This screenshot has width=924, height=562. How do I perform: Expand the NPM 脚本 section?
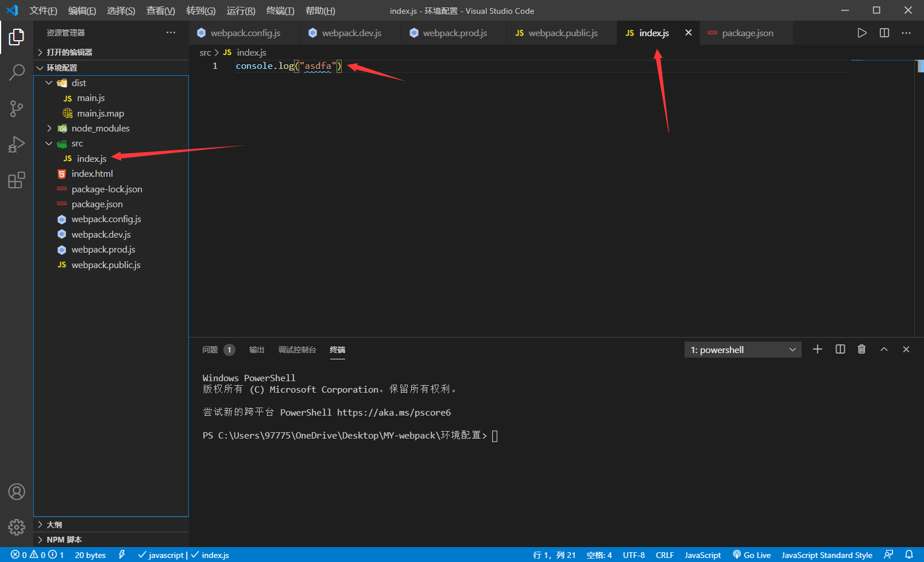(111, 540)
